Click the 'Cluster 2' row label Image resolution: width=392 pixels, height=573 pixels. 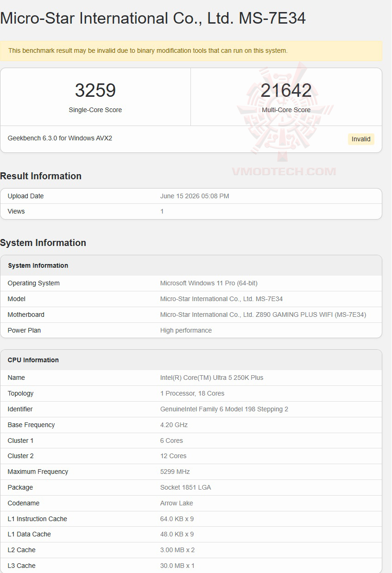21,456
